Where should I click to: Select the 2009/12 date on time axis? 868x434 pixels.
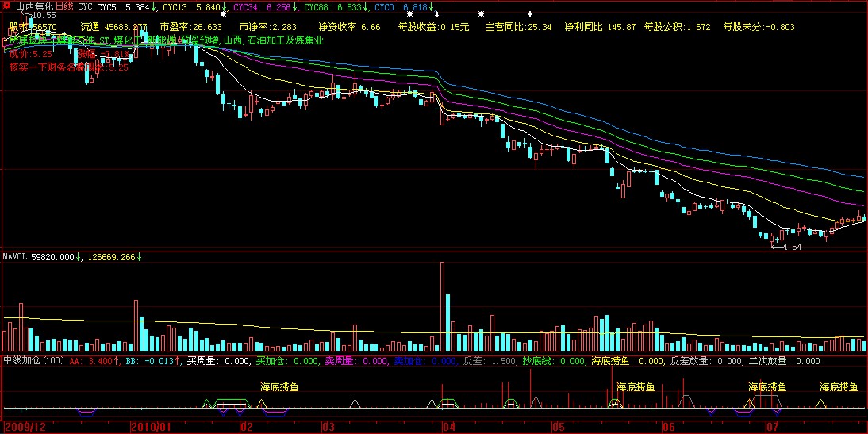(x=21, y=427)
